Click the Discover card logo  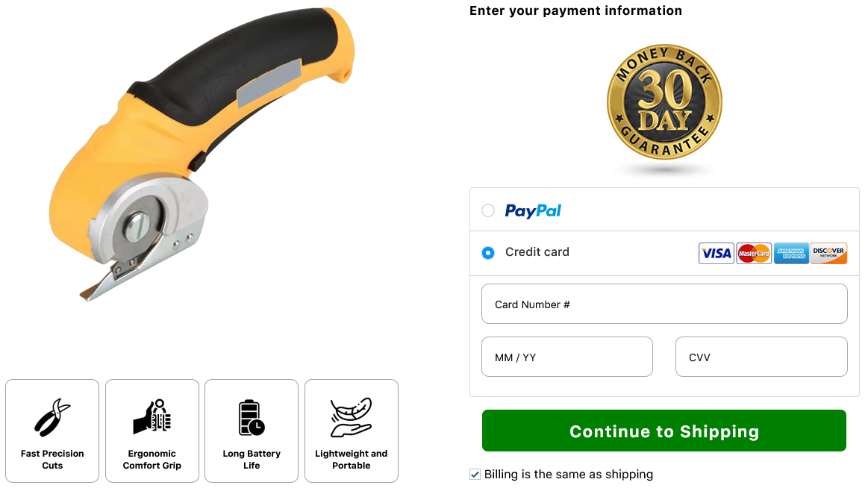pyautogui.click(x=828, y=254)
